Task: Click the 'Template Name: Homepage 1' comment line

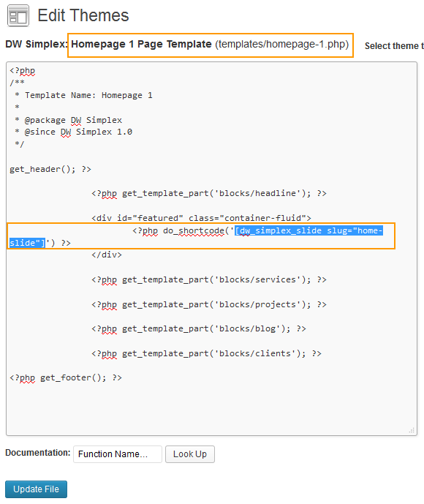Action: click(x=84, y=95)
